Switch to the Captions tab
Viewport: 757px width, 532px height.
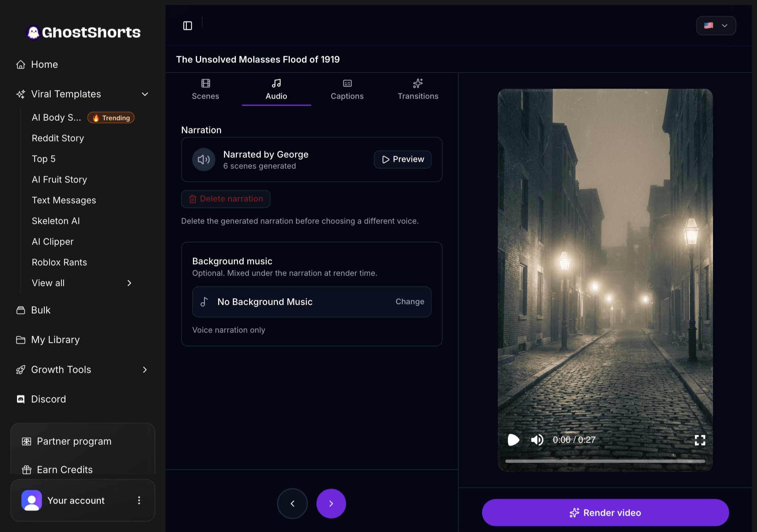pyautogui.click(x=347, y=89)
